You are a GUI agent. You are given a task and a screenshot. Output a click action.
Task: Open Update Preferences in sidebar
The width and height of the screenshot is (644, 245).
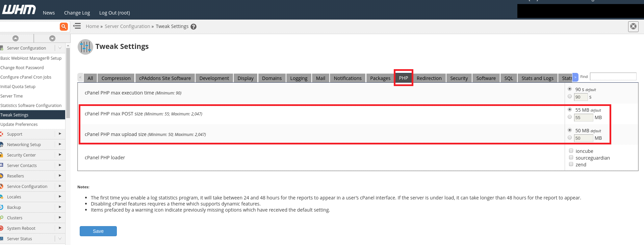(x=19, y=124)
